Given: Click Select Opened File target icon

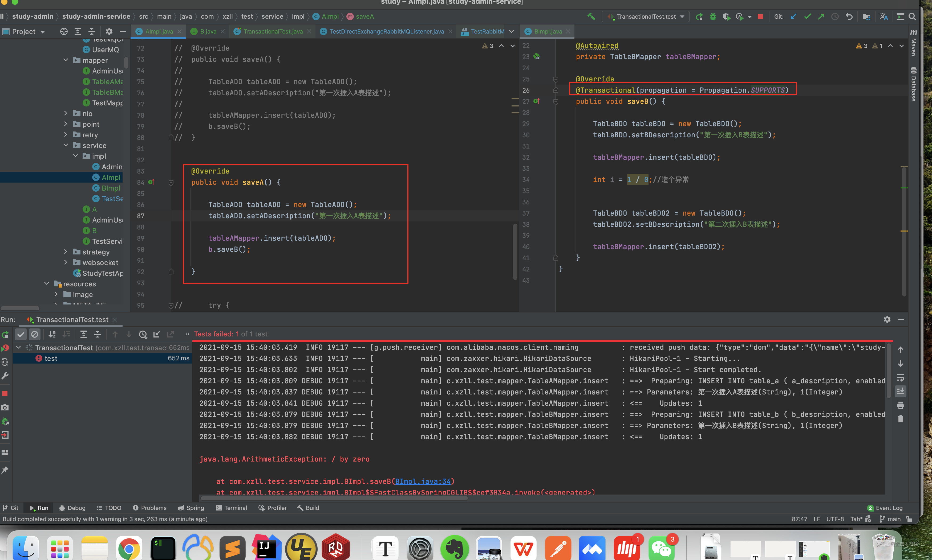Looking at the screenshot, I should point(64,31).
